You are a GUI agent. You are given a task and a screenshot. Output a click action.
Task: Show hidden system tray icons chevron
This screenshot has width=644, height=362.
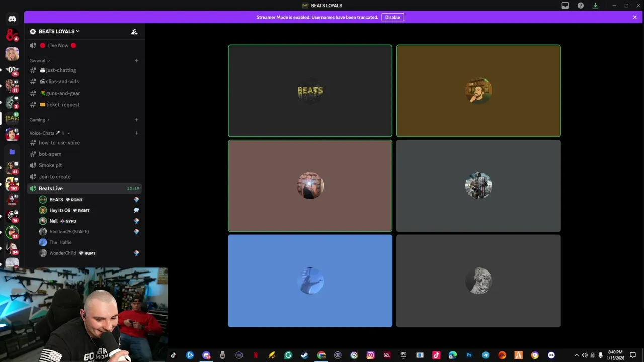pos(576,355)
